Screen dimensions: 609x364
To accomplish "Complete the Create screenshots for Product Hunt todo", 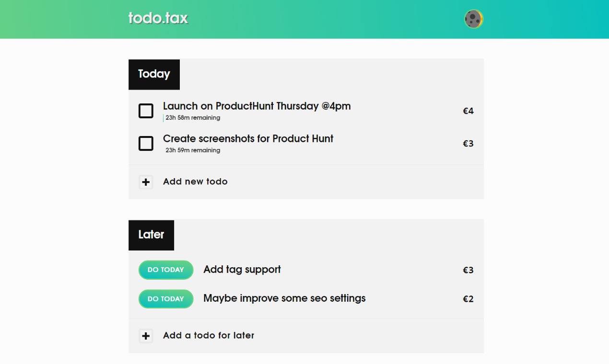I will (146, 143).
